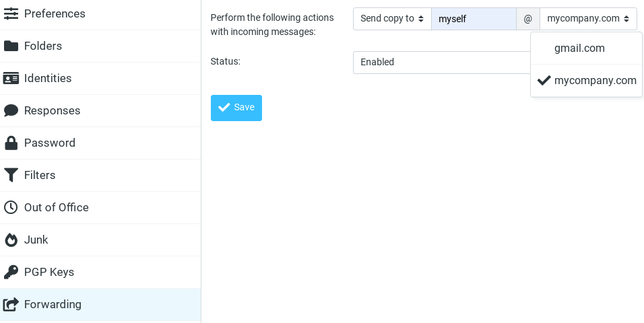The image size is (644, 323).
Task: Open the mycompany.com domain dropdown
Action: [588, 18]
